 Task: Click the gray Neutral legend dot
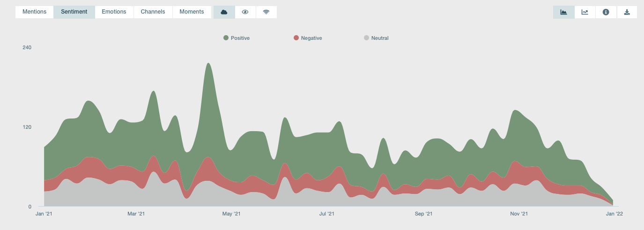[x=366, y=38]
